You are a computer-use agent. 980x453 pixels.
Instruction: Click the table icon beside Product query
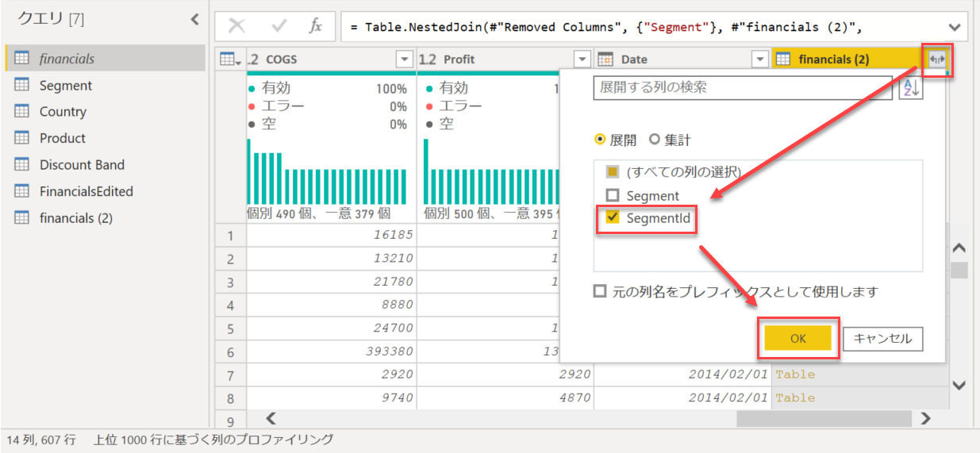point(22,138)
